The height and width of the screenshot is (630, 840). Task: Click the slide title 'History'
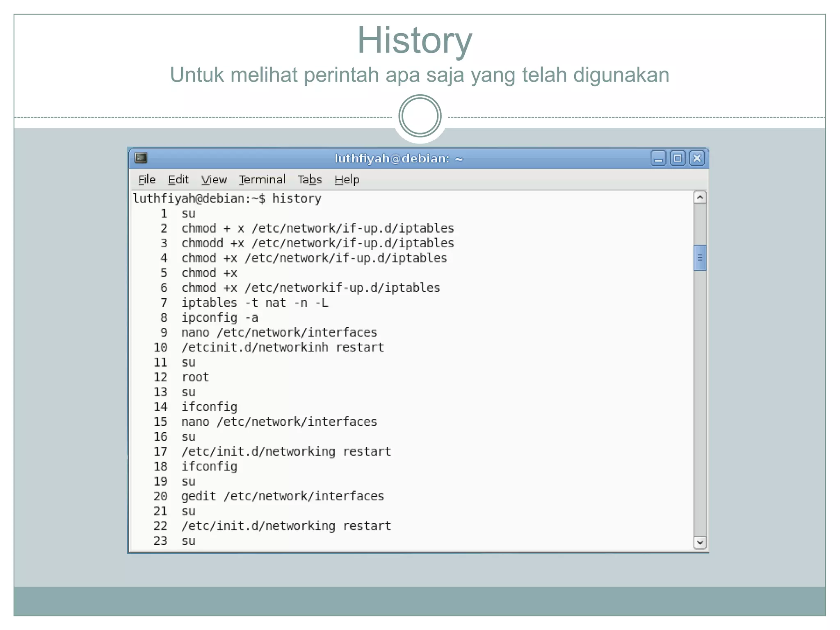(x=415, y=40)
